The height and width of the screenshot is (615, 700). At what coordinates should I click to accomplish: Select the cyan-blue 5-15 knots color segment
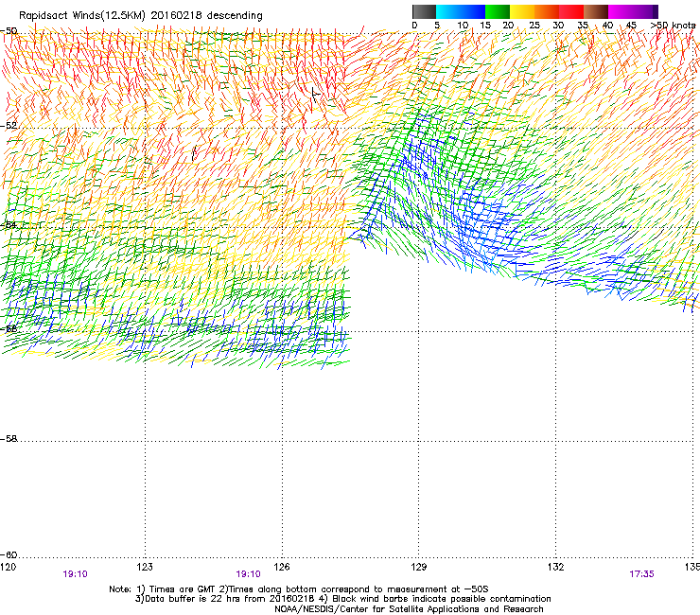(x=461, y=11)
